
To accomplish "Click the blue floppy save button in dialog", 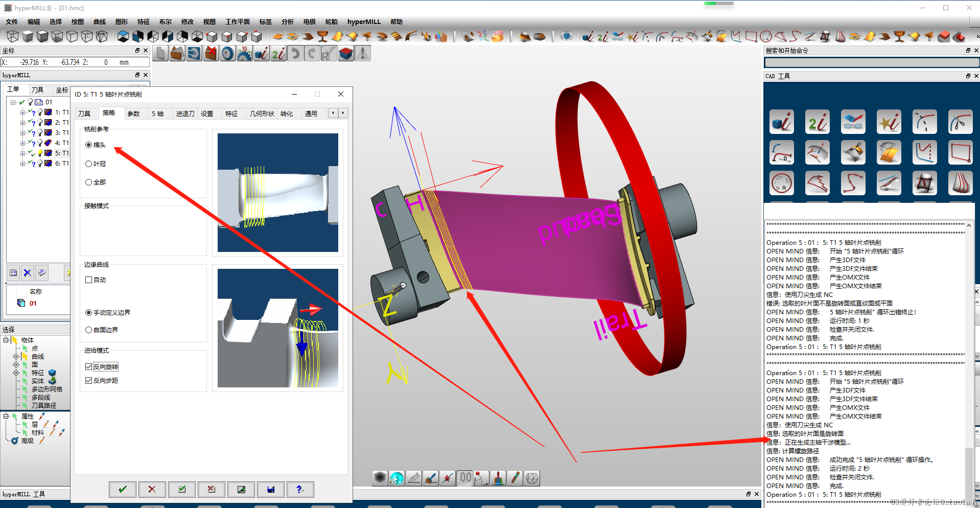I will (x=271, y=489).
